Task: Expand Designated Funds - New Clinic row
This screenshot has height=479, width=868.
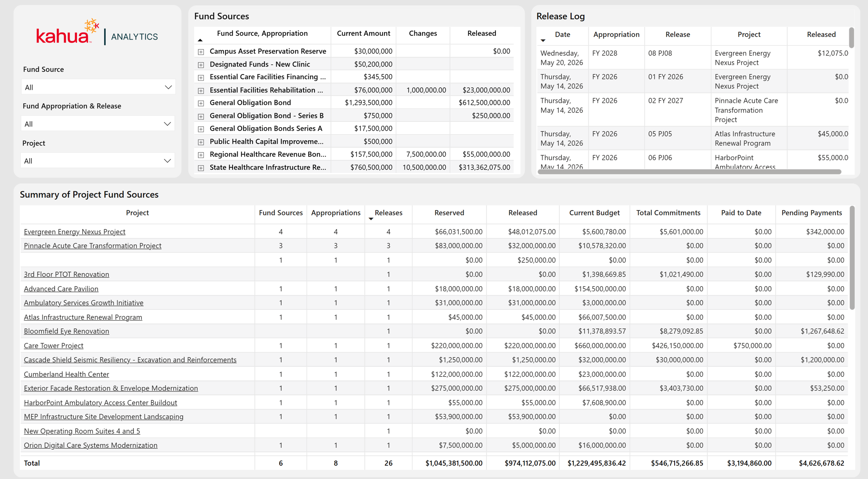Action: [201, 65]
